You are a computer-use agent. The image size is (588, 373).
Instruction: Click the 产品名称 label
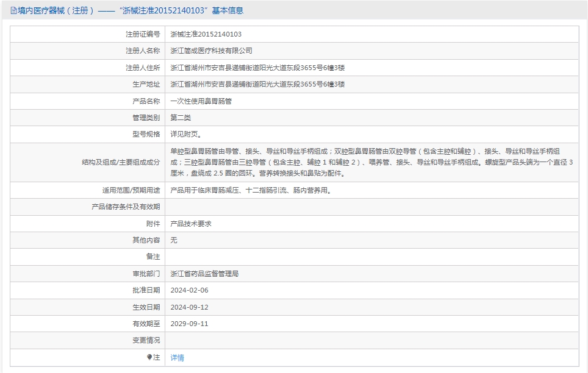[x=146, y=101]
